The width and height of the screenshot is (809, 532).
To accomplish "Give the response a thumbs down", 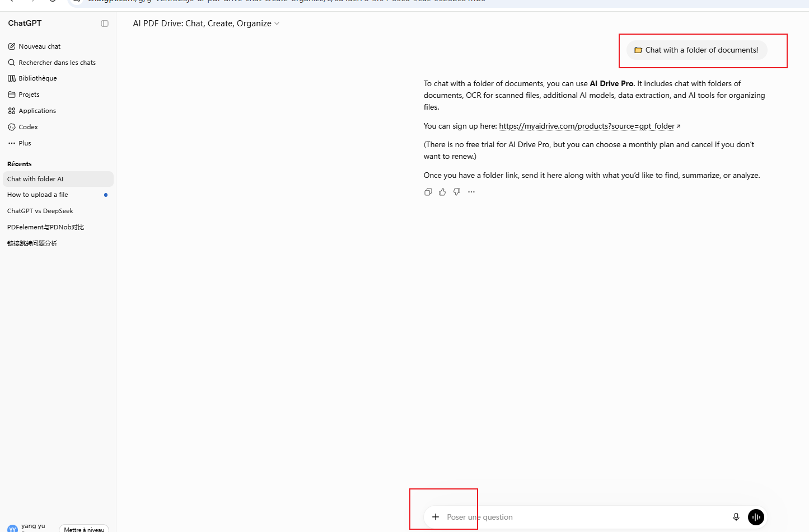I will [x=457, y=192].
